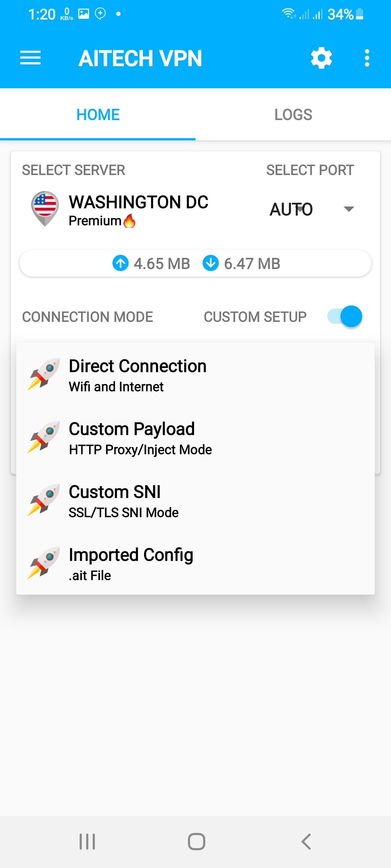Tap the download arrow data icon

pyautogui.click(x=211, y=263)
